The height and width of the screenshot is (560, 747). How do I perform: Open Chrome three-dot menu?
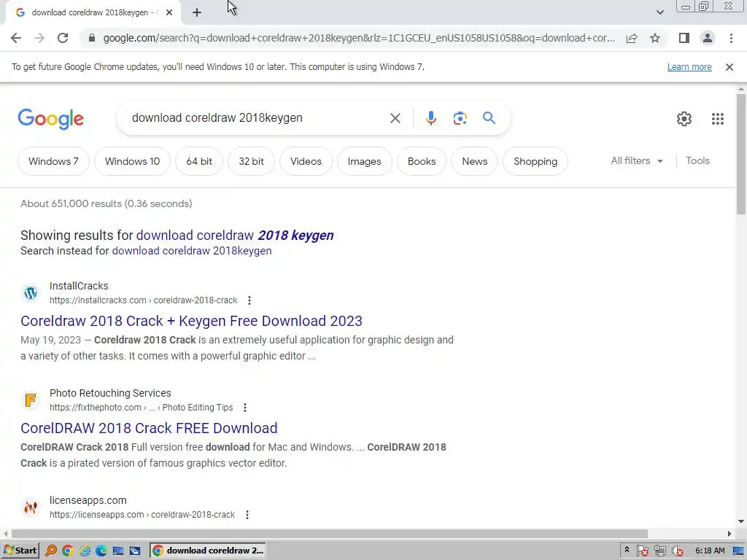(731, 38)
